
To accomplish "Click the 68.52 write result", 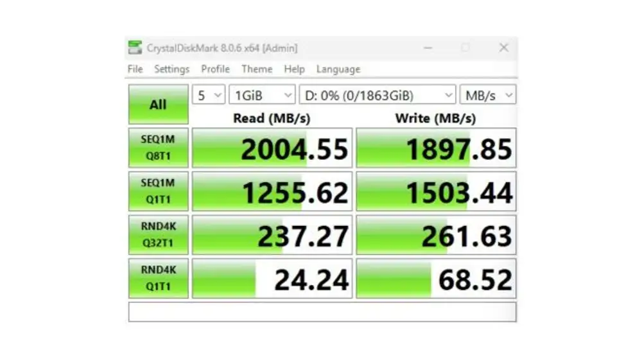I will [x=436, y=279].
